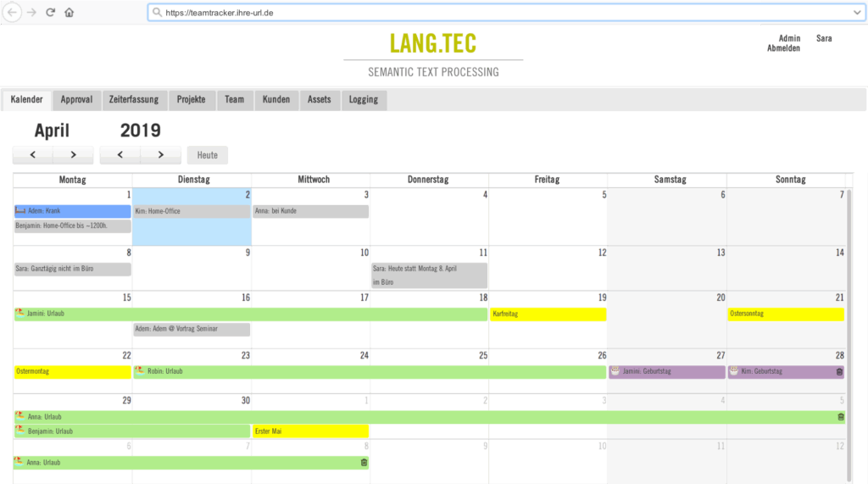Advance to the next month

(x=74, y=154)
